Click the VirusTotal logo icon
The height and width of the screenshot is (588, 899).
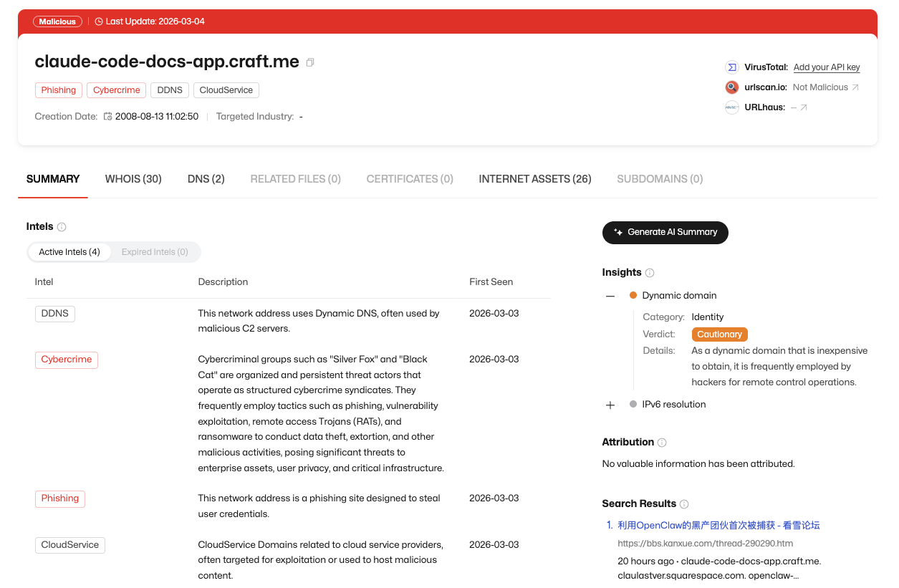point(731,67)
